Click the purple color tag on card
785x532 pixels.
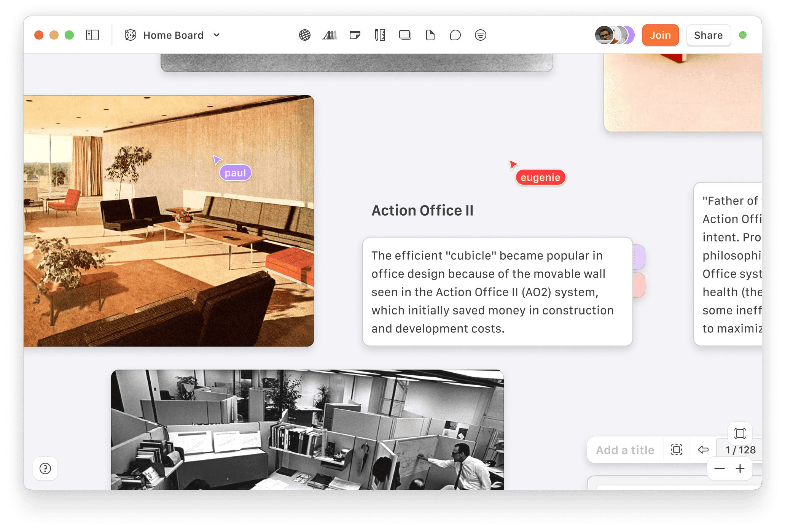tap(639, 257)
